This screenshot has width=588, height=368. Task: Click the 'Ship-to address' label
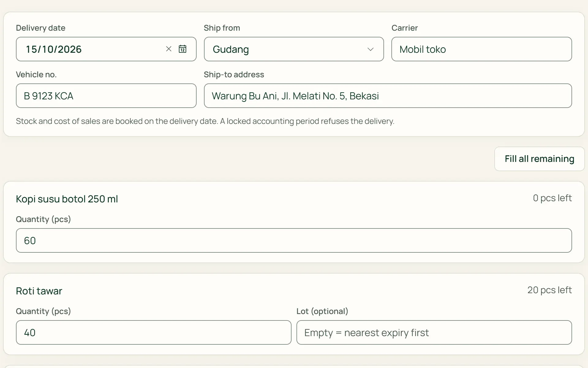click(x=234, y=75)
